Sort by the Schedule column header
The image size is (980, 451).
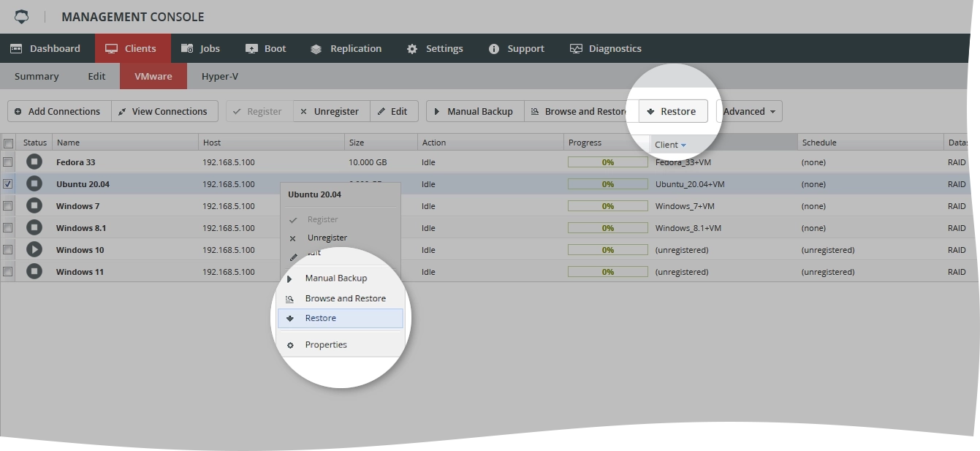point(870,143)
